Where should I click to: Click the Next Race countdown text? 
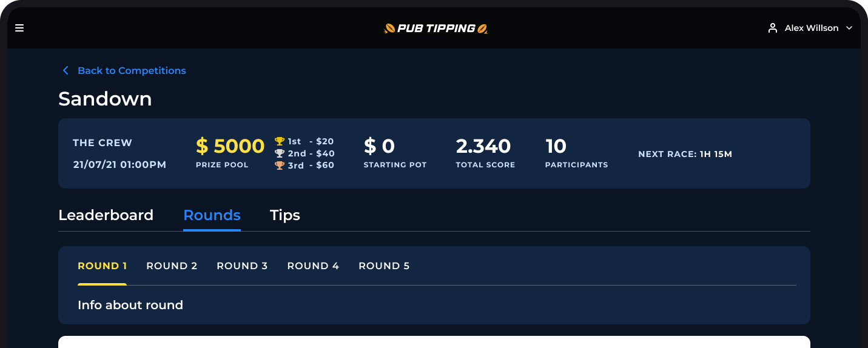point(685,154)
